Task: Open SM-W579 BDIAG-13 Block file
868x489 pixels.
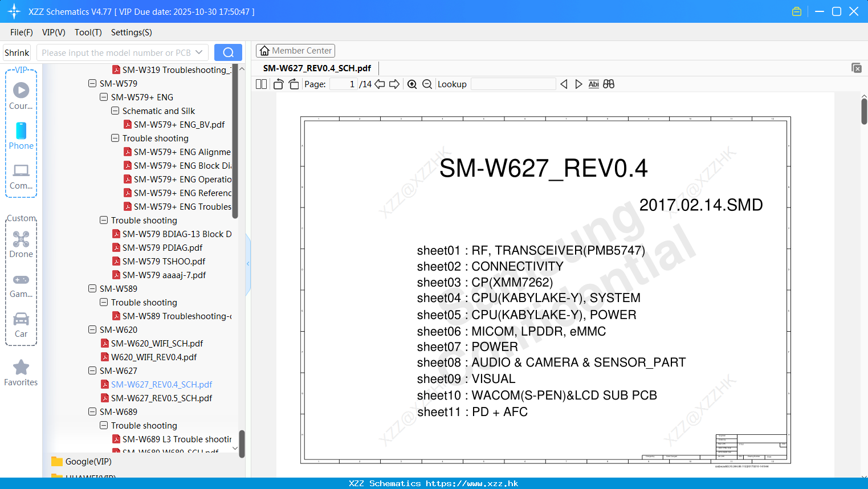Action: (x=177, y=234)
